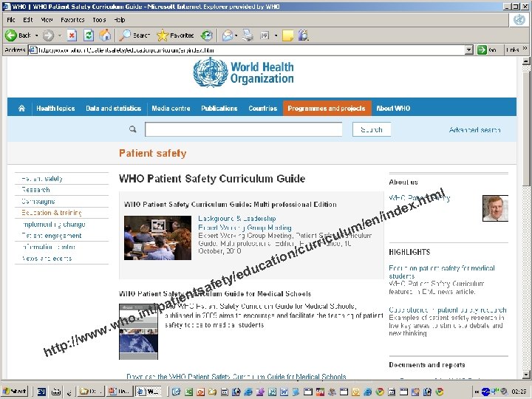The image size is (532, 399).
Task: Open Implementing change sidebar link
Action: [x=53, y=225]
